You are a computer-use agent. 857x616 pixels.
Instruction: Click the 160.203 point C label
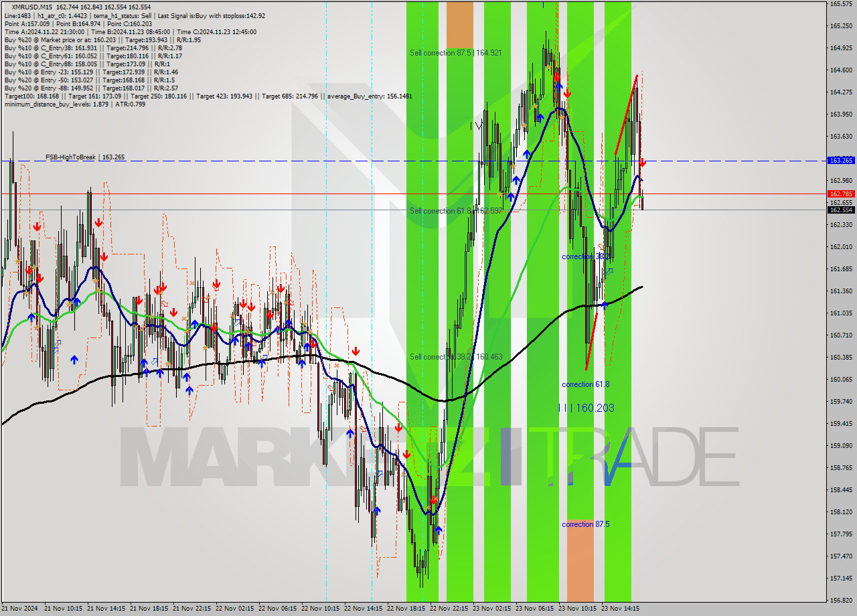[x=587, y=408]
